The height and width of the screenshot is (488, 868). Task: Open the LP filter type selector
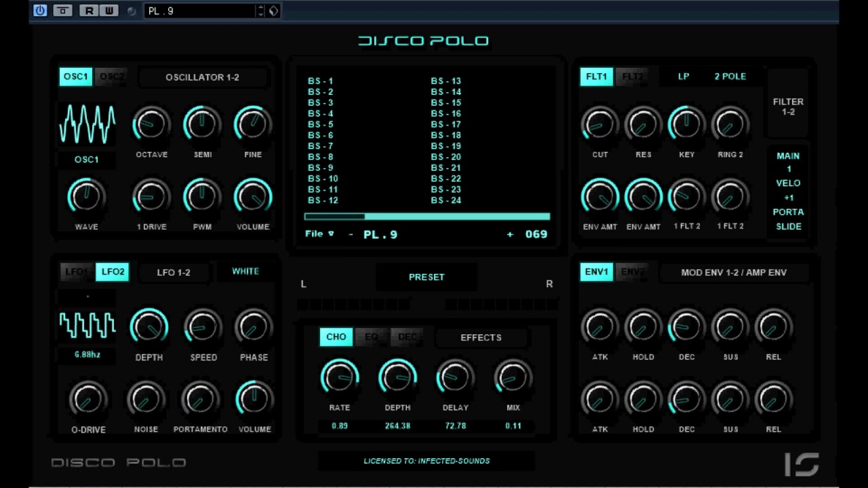click(x=684, y=77)
